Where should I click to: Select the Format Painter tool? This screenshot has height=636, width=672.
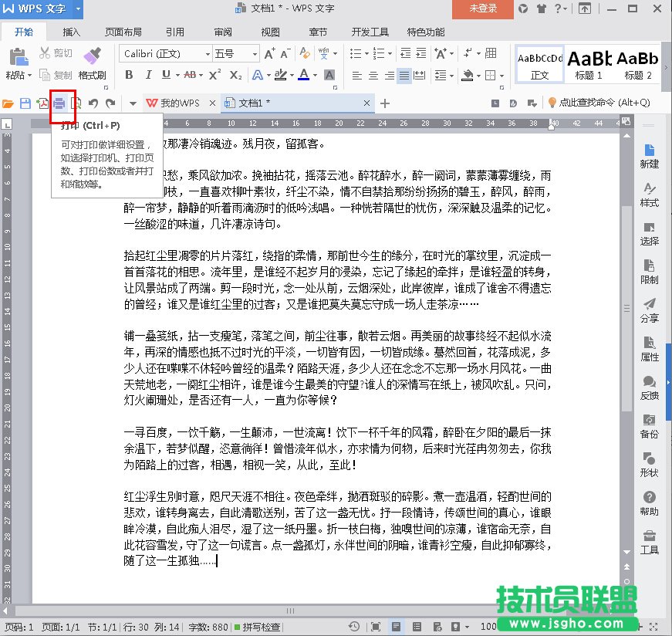[92, 62]
